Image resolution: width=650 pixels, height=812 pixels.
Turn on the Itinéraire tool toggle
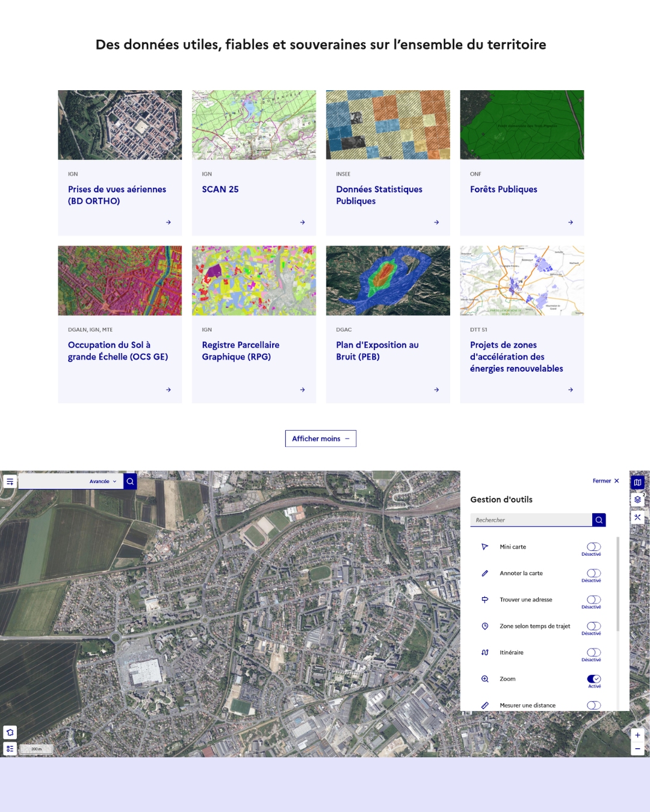pyautogui.click(x=593, y=653)
